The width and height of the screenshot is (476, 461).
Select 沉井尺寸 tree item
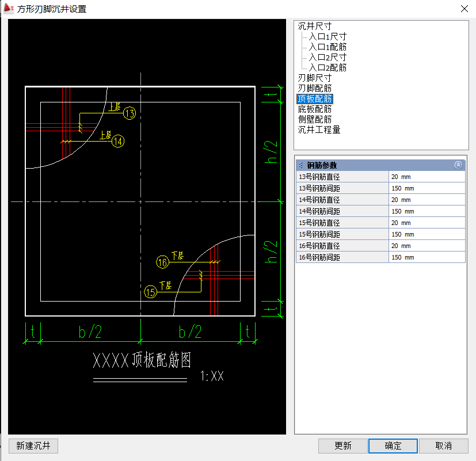(x=314, y=26)
